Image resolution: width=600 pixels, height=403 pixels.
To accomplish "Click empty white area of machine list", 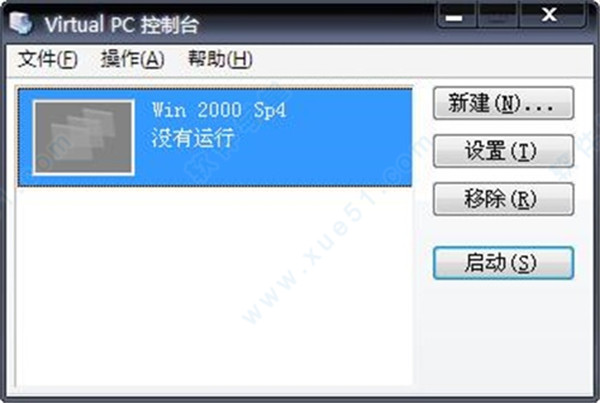I will tap(214, 287).
